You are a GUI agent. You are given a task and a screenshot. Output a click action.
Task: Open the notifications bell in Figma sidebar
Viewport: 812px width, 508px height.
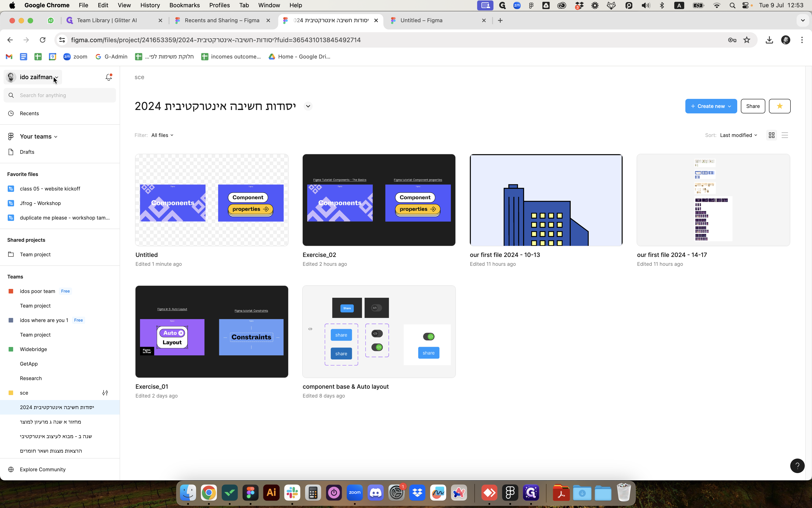click(108, 77)
